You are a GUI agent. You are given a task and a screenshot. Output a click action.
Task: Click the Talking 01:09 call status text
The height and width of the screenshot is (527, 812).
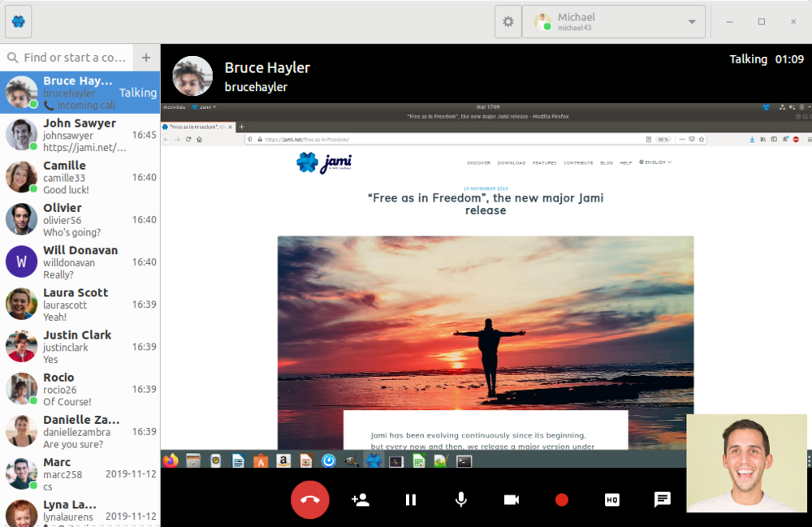pos(767,59)
